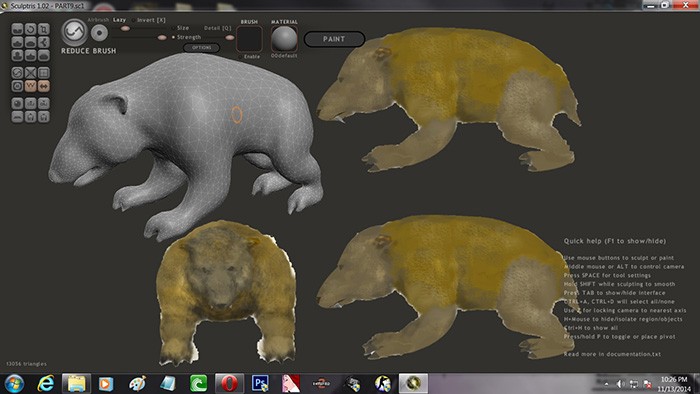Select the Reduce Brush tool in grid
Screen dimensions: 700x394
pos(17,73)
